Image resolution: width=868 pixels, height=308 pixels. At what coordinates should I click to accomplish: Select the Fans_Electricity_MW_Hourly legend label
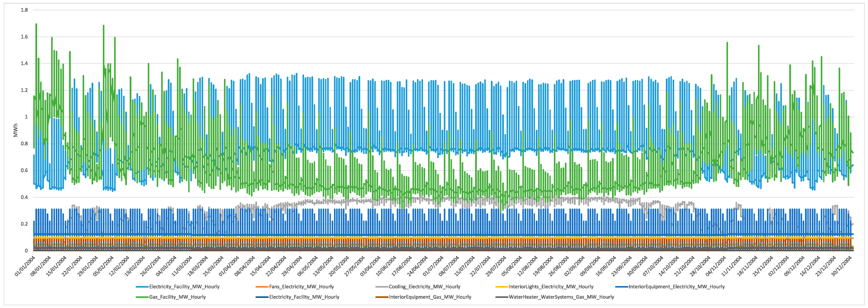(x=301, y=287)
